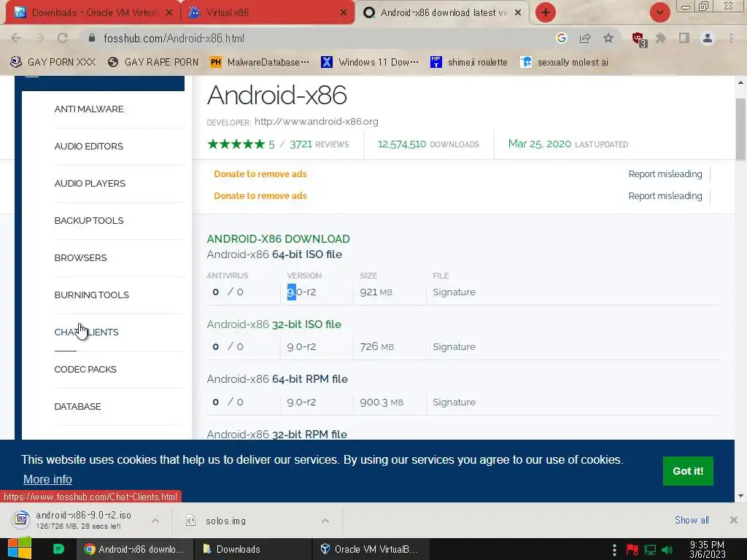This screenshot has height=560, width=747.
Task: Click the five-star rating icons
Action: tap(236, 144)
